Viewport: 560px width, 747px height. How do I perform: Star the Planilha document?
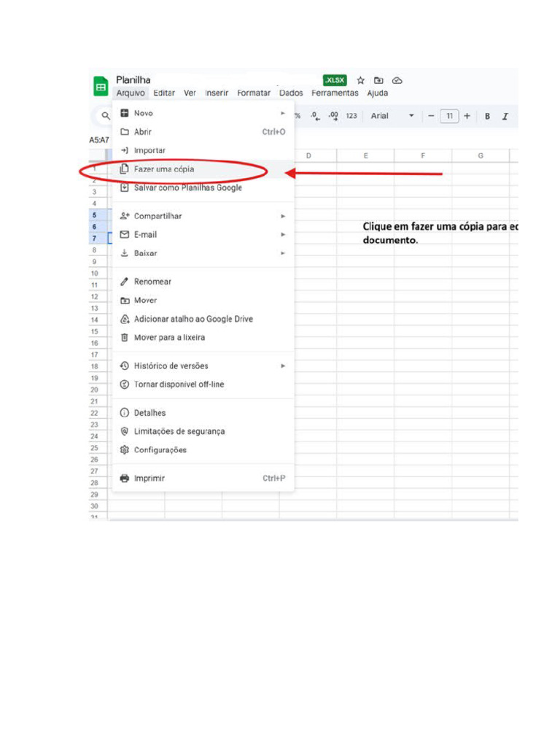pos(360,80)
